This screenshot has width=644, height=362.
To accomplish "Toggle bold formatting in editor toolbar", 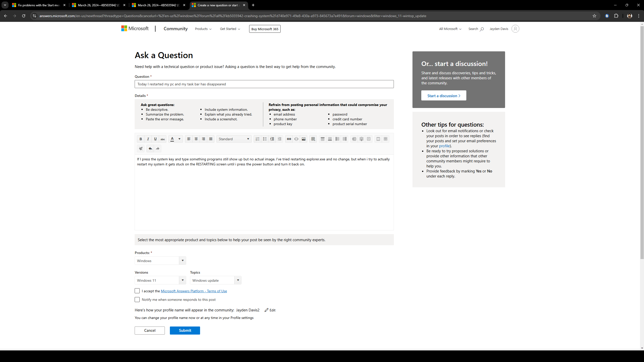I will [141, 139].
